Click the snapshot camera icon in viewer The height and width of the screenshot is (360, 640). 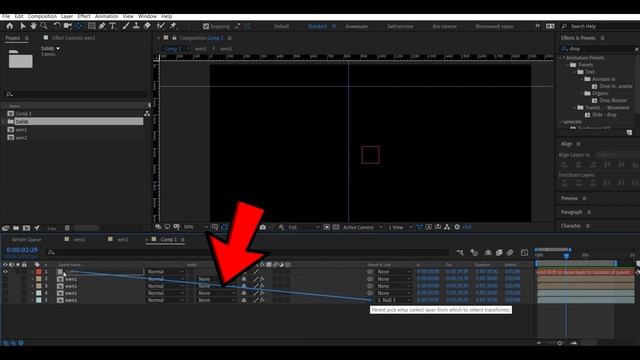(x=262, y=227)
